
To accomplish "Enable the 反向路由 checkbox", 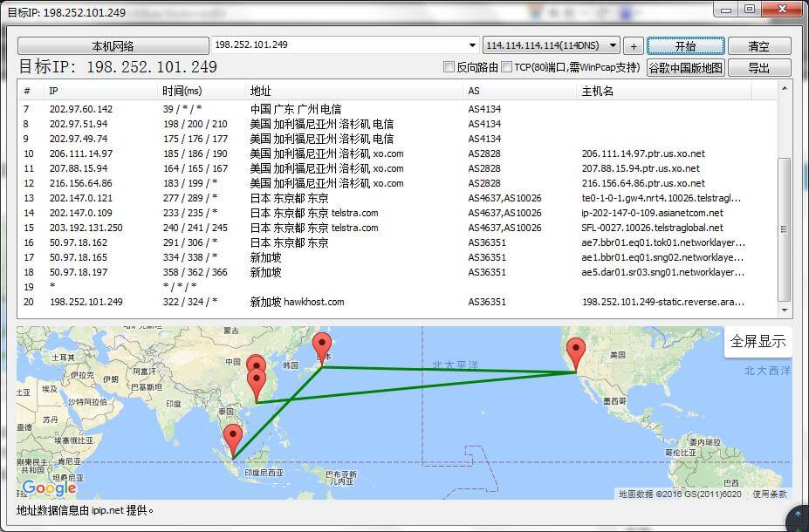I will 449,67.
